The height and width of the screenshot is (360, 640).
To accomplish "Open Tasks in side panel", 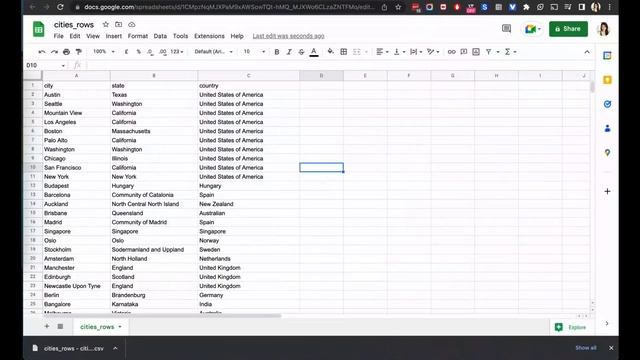I will (x=607, y=104).
